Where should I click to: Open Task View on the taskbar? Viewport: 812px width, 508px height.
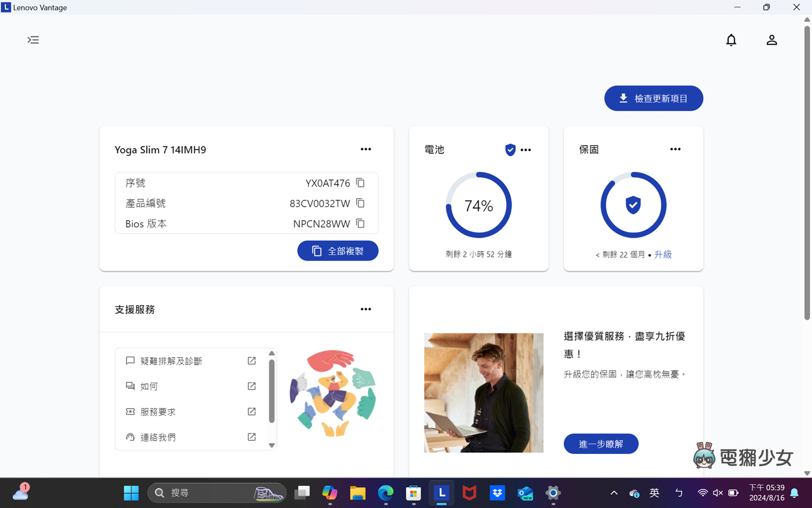click(302, 493)
